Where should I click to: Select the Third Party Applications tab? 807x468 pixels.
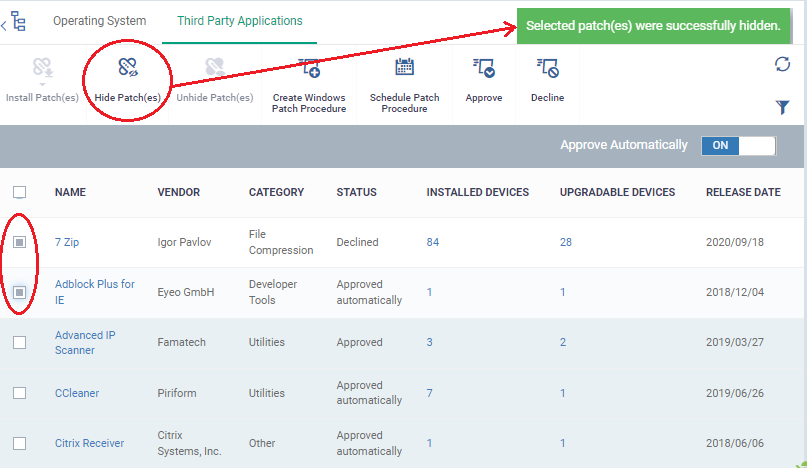[x=240, y=21]
